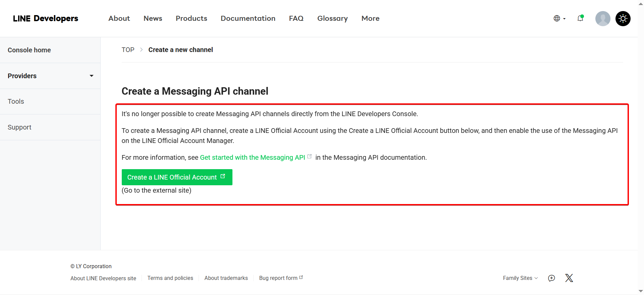Open Tools in the sidebar
644x295 pixels.
(x=50, y=101)
